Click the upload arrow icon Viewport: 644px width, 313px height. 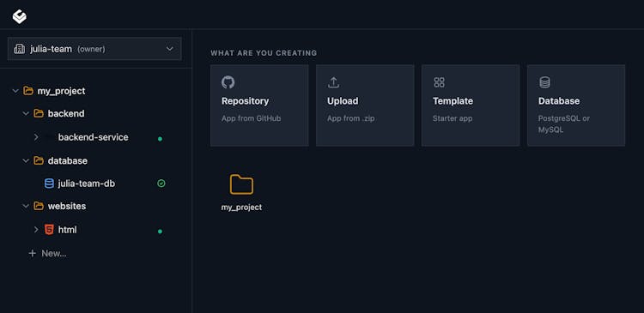[x=333, y=82]
